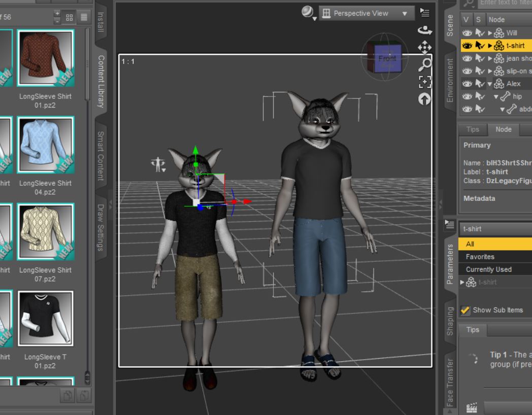Uncheck the Show Sub Items checkbox
Image resolution: width=532 pixels, height=415 pixels.
coord(465,310)
